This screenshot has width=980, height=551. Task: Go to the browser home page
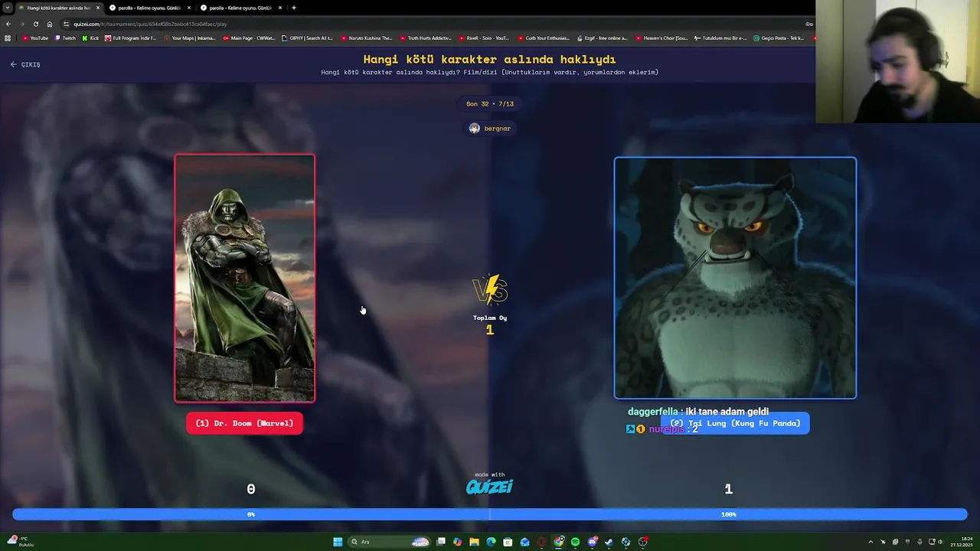coord(50,24)
